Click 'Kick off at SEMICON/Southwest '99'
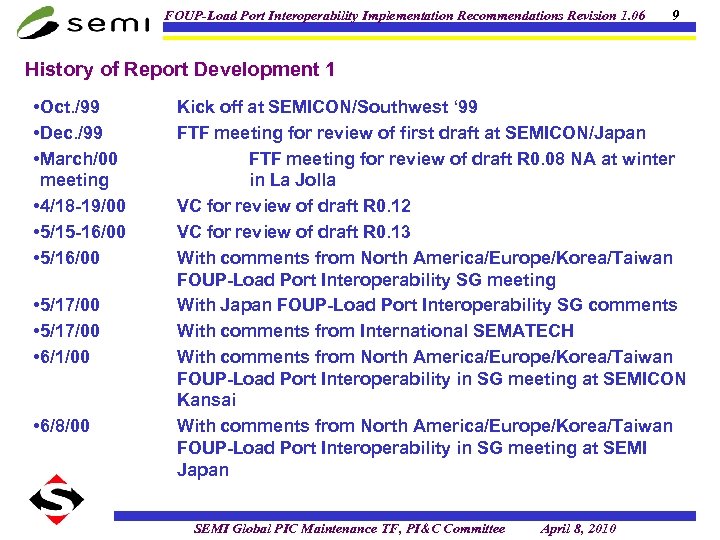720x540 pixels. pos(327,107)
